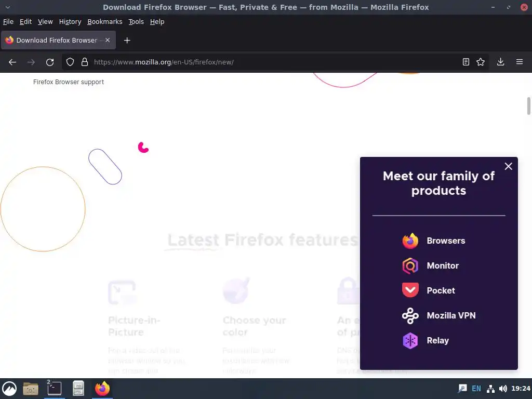Open the terminal from the taskbar
Image resolution: width=532 pixels, height=399 pixels.
tap(54, 389)
